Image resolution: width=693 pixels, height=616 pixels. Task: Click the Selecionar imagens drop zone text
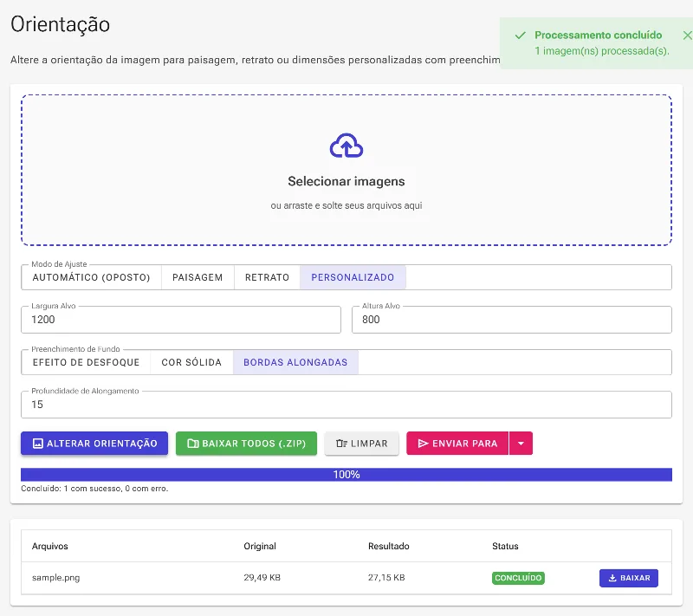click(x=346, y=181)
